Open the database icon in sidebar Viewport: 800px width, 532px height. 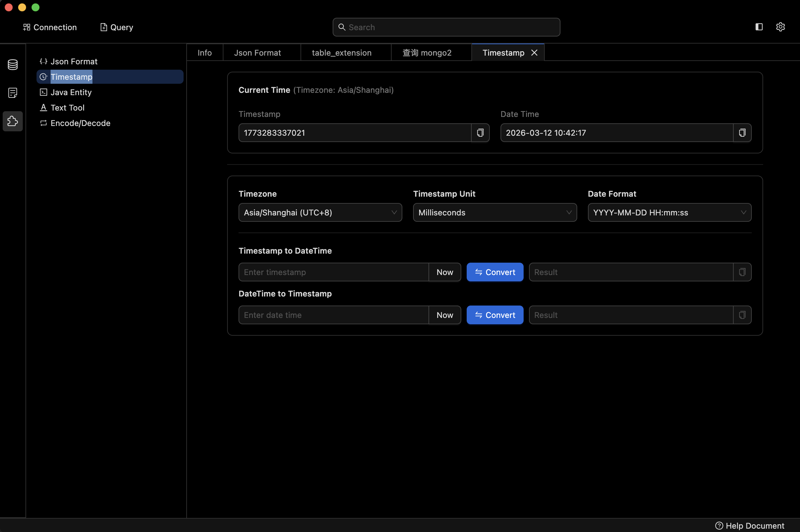(12, 64)
